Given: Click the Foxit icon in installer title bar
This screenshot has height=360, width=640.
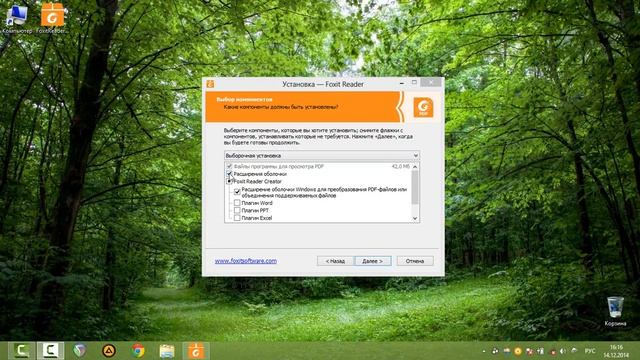Looking at the screenshot, I should 210,84.
